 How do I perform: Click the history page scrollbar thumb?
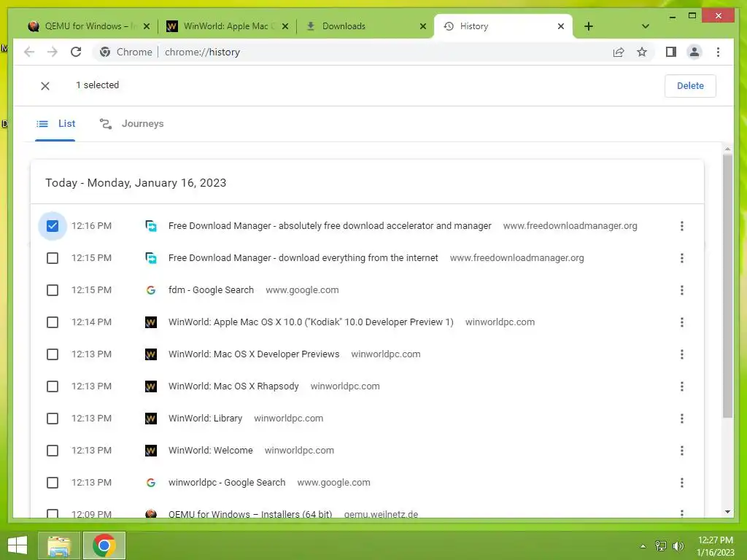click(x=727, y=286)
